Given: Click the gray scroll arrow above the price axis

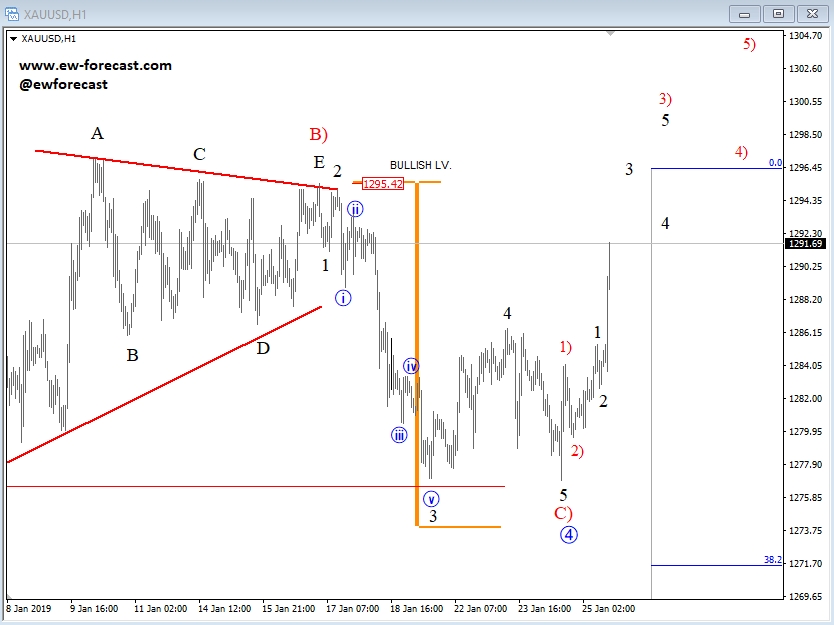Looking at the screenshot, I should coord(609,32).
